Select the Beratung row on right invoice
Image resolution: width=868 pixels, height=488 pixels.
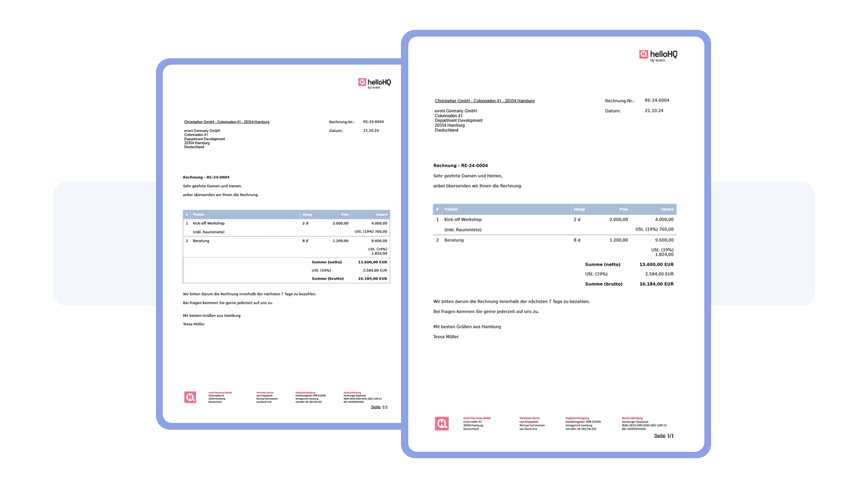point(454,240)
